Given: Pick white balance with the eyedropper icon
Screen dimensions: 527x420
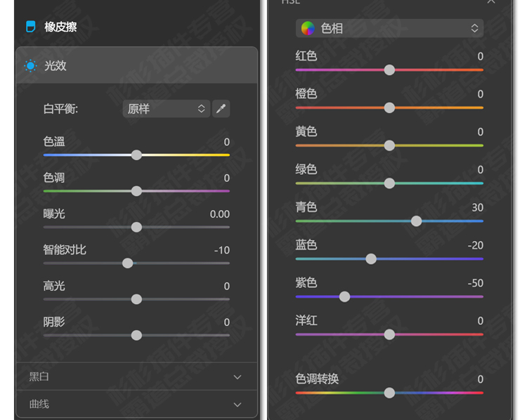Looking at the screenshot, I should 221,109.
